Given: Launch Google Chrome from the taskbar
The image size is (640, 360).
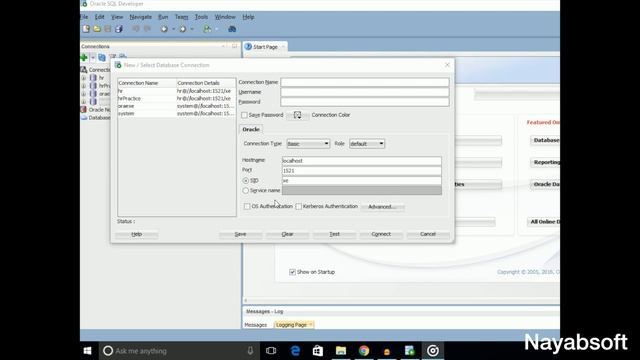Looking at the screenshot, I should 364,351.
